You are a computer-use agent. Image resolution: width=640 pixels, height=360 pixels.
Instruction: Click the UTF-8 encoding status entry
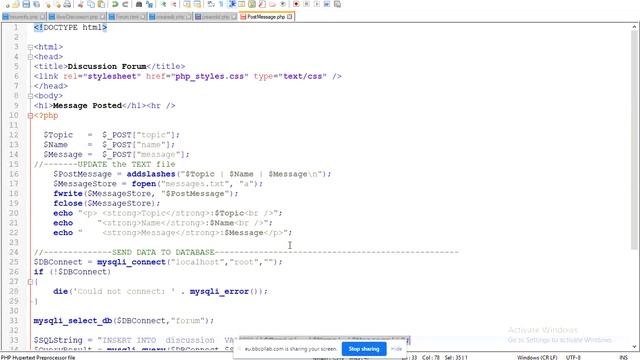click(573, 357)
